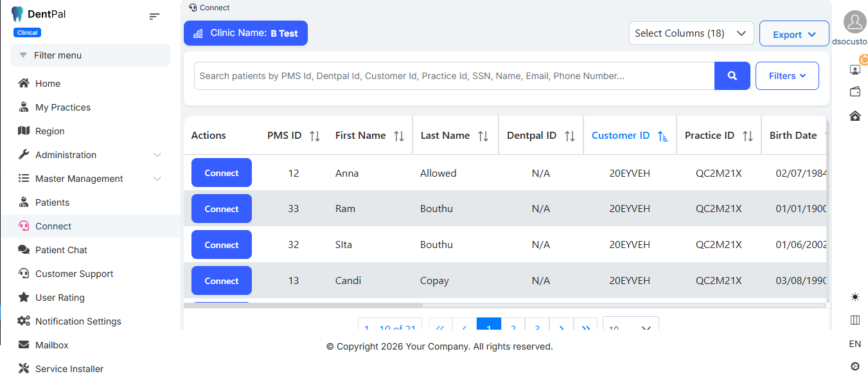This screenshot has height=383, width=868.
Task: Click the magnifier search button
Action: (732, 76)
